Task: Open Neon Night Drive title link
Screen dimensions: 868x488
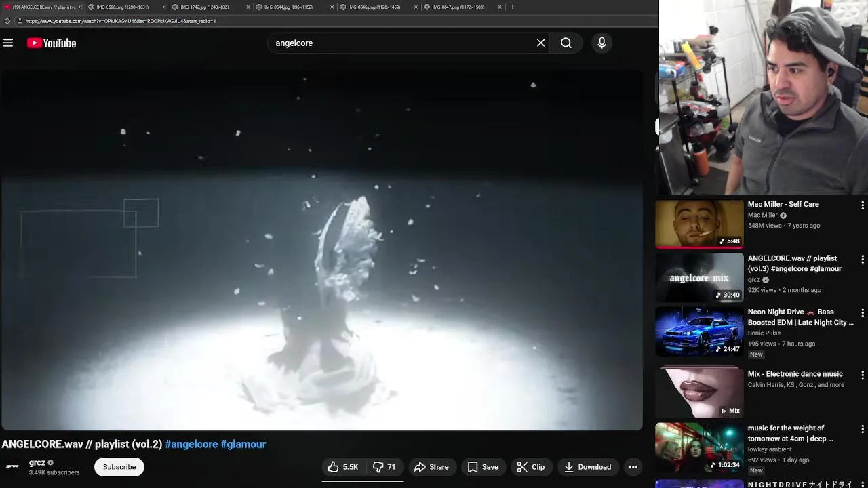Action: pos(800,317)
